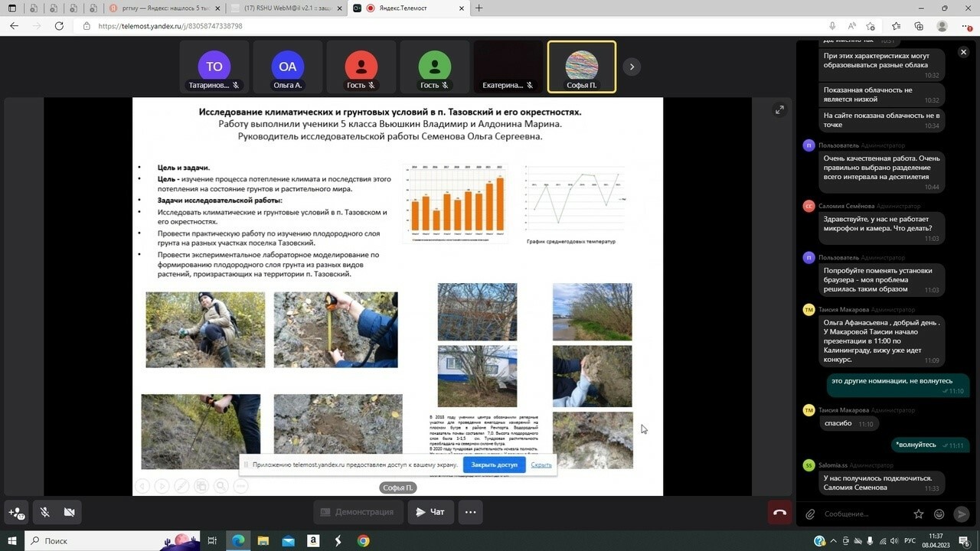Show next participants with arrow
This screenshot has width=980, height=551.
[x=632, y=67]
